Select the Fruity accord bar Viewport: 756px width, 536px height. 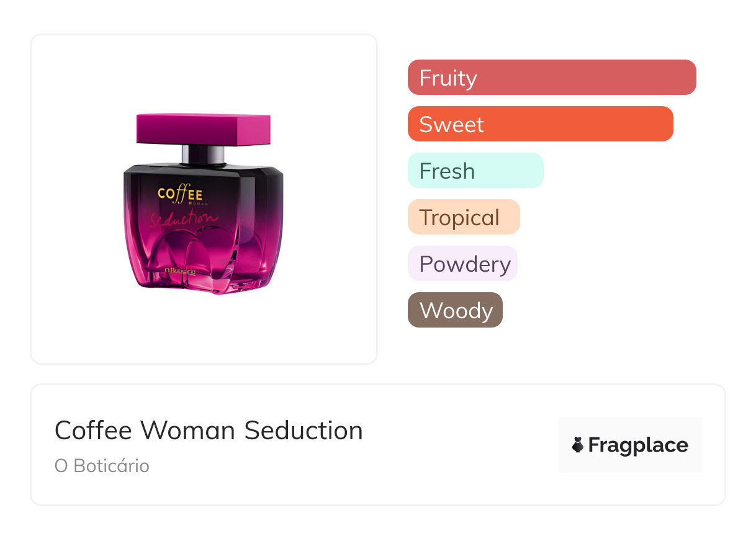[x=551, y=78]
